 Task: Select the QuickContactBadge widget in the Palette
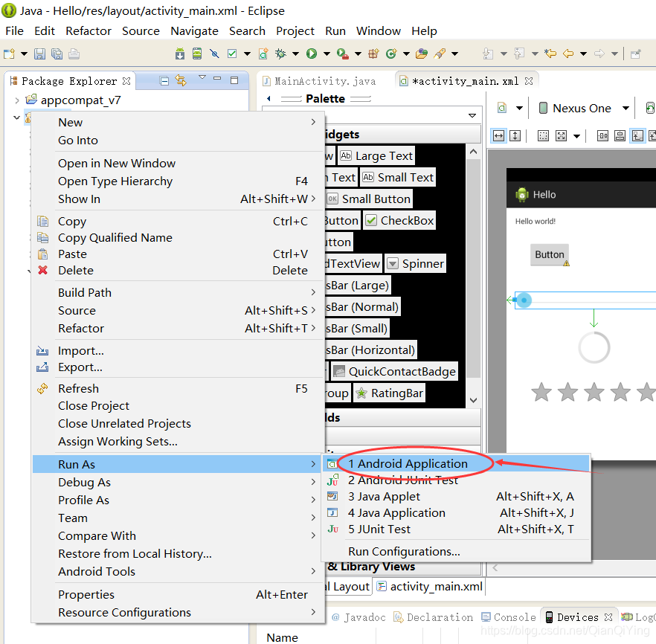click(394, 370)
